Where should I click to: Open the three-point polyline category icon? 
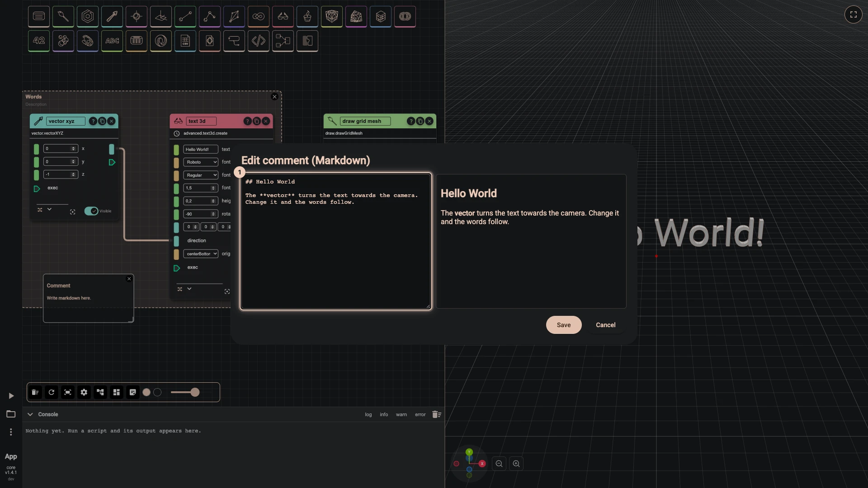(210, 17)
